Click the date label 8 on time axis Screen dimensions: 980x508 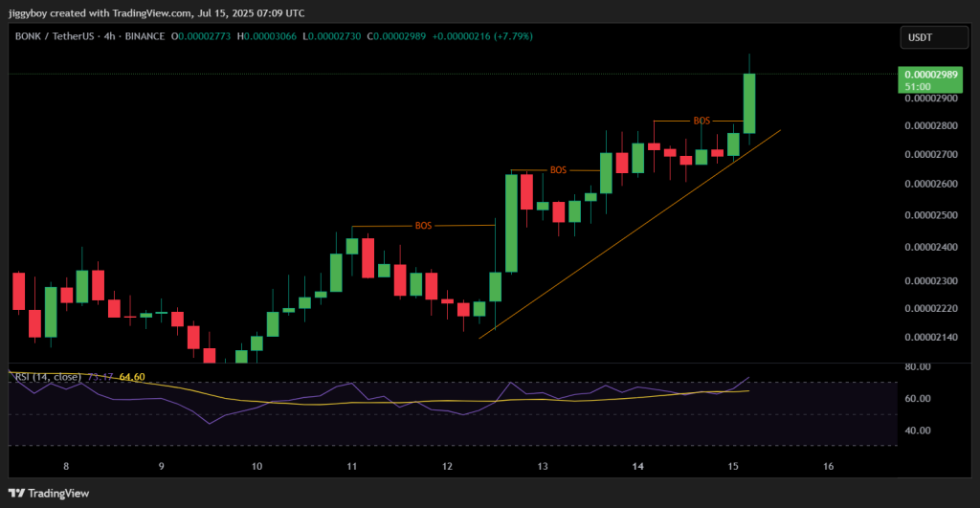point(66,466)
